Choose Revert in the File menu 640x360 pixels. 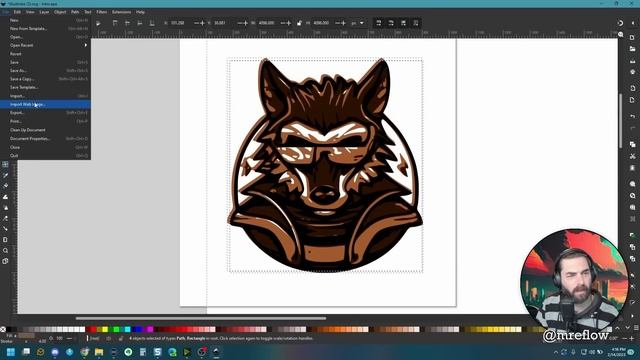pos(45,54)
